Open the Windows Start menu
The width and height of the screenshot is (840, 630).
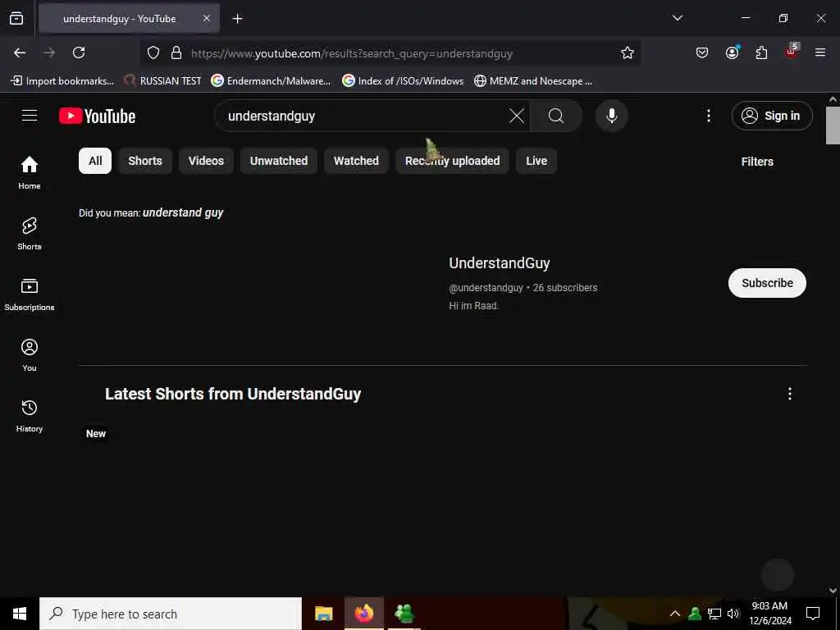tap(20, 614)
